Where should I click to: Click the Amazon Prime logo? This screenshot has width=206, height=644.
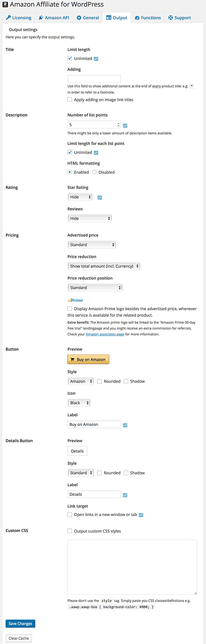pyautogui.click(x=75, y=300)
